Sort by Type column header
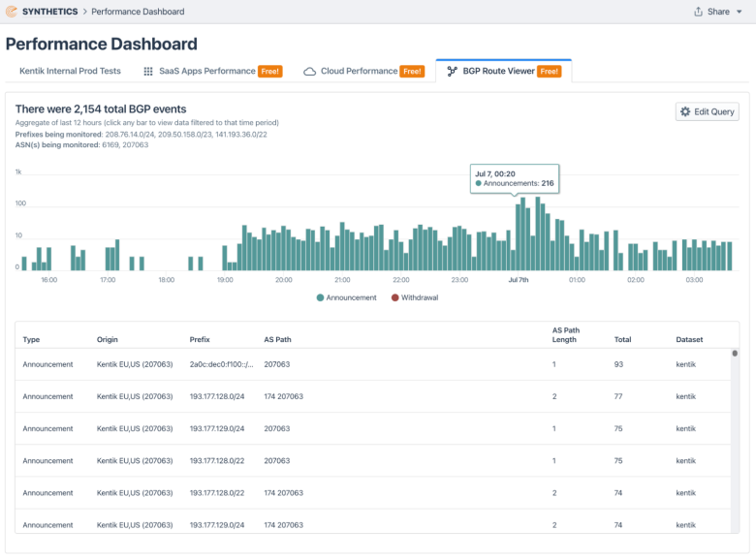Screen dimensions: 756x560 coord(31,339)
